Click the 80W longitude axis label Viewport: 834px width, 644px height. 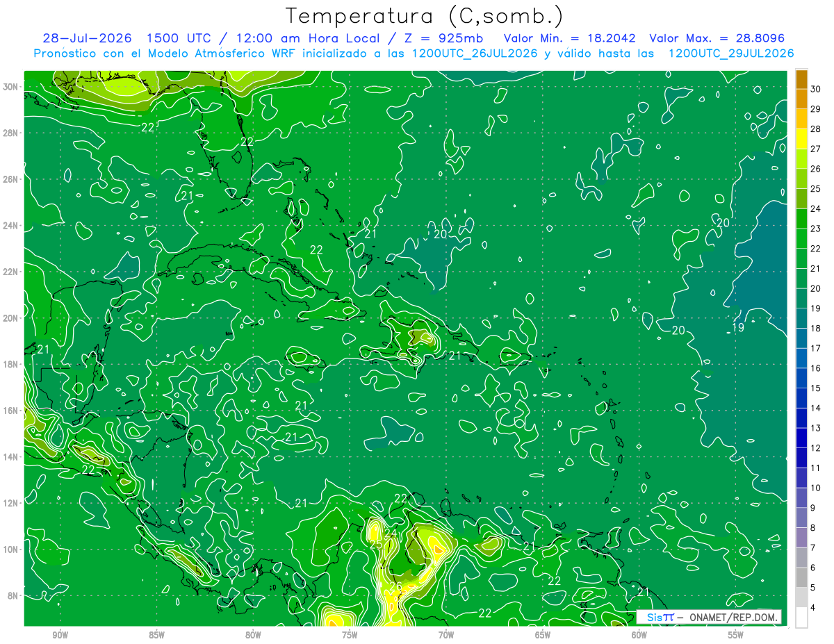pyautogui.click(x=253, y=635)
